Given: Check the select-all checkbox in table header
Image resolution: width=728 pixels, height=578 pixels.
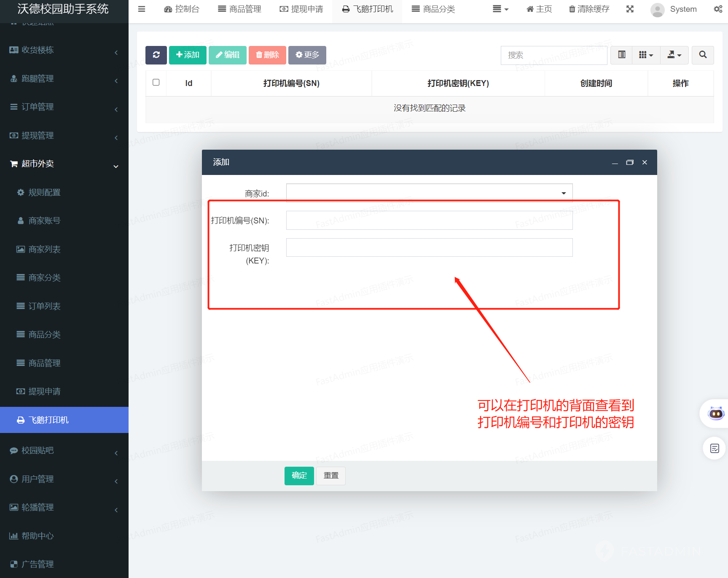Looking at the screenshot, I should point(156,83).
